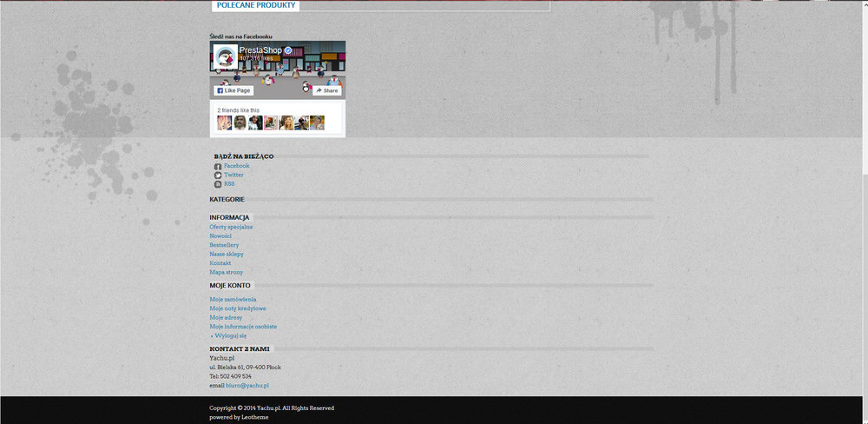Open the PrestaShop page title link
Image resolution: width=868 pixels, height=424 pixels.
(x=260, y=50)
